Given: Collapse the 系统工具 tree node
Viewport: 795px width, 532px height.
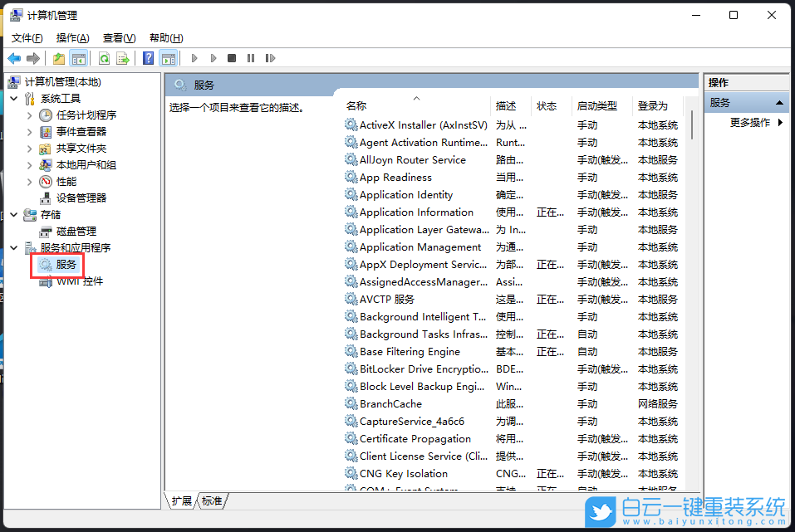Looking at the screenshot, I should coord(13,98).
